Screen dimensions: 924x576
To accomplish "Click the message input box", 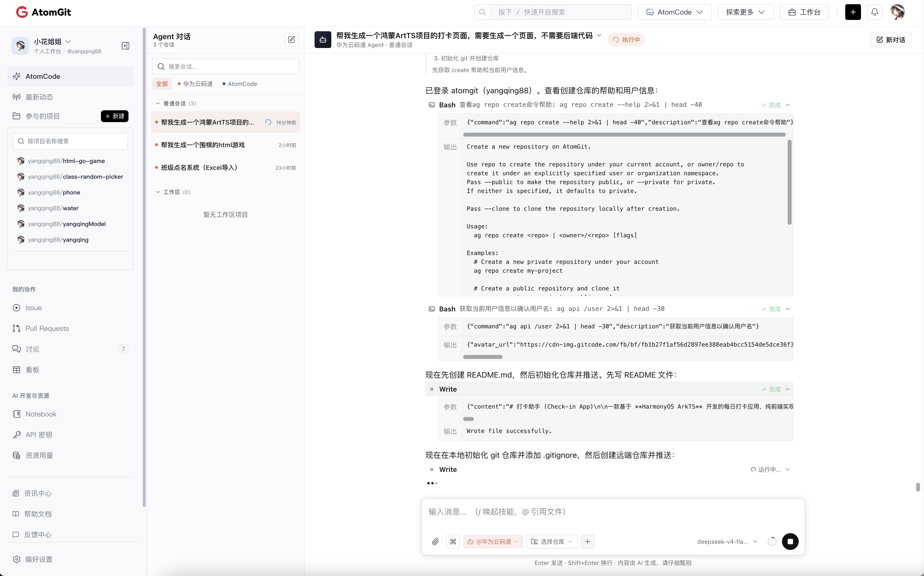I will pos(613,512).
